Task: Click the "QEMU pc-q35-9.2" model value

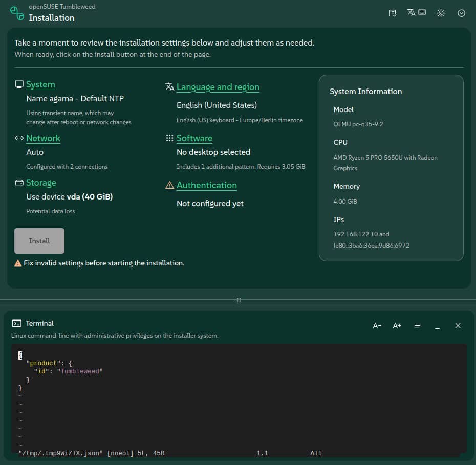Action: click(x=358, y=124)
